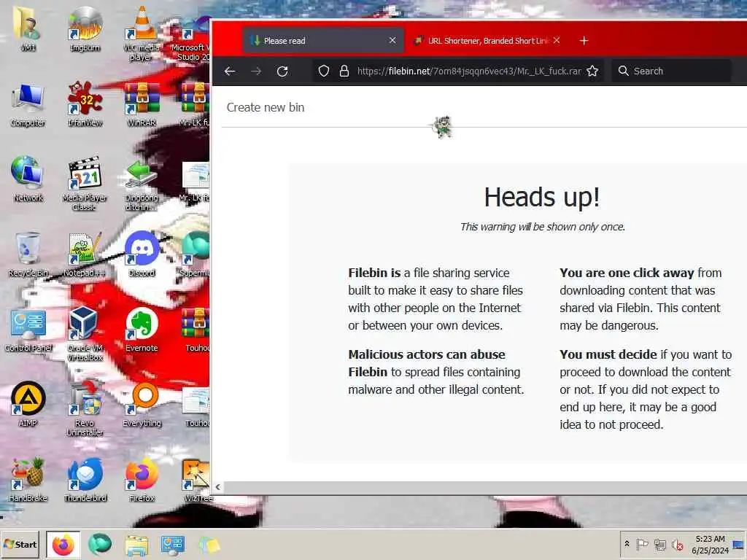Viewport: 747px width, 560px height.
Task: Launch Notepad++ from the desktop
Action: [84, 254]
